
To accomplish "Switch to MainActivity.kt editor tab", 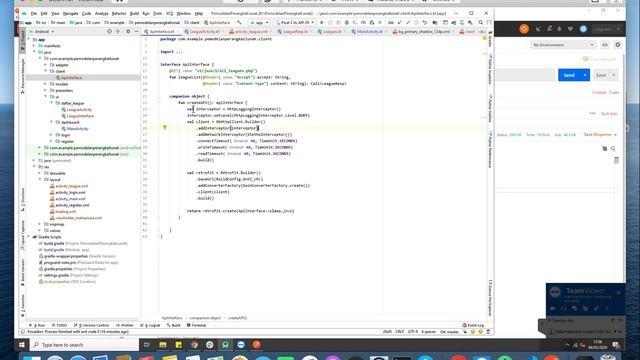I will click(x=369, y=31).
